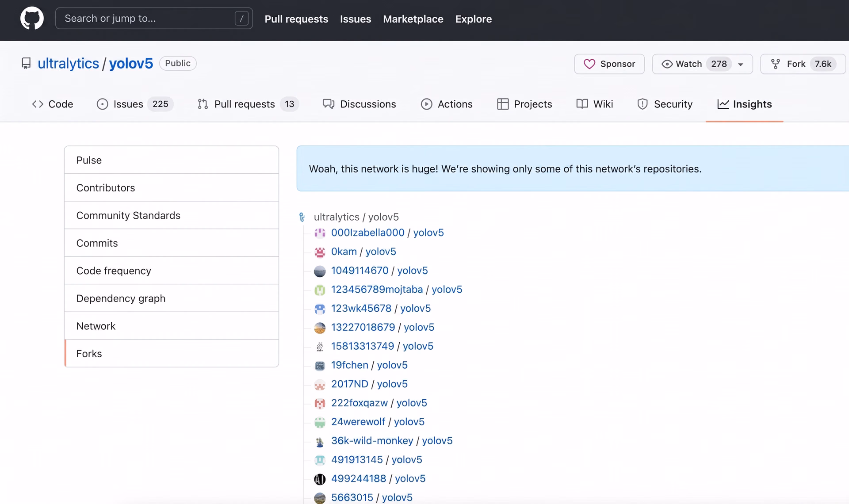Open Explore in the top bar

(474, 19)
